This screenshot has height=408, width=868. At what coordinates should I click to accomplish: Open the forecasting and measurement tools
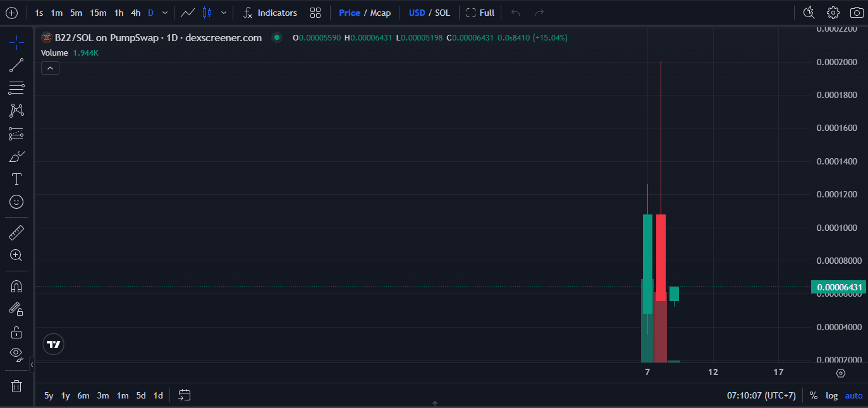click(16, 133)
